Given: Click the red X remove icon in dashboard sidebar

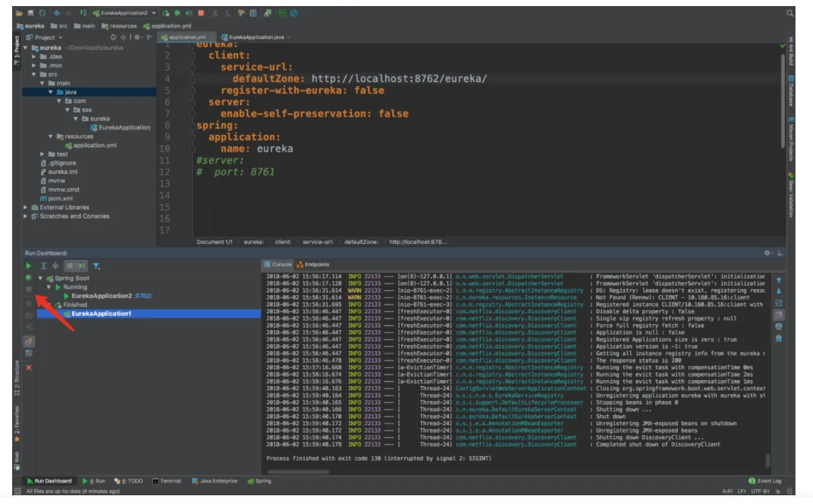Looking at the screenshot, I should pos(28,368).
